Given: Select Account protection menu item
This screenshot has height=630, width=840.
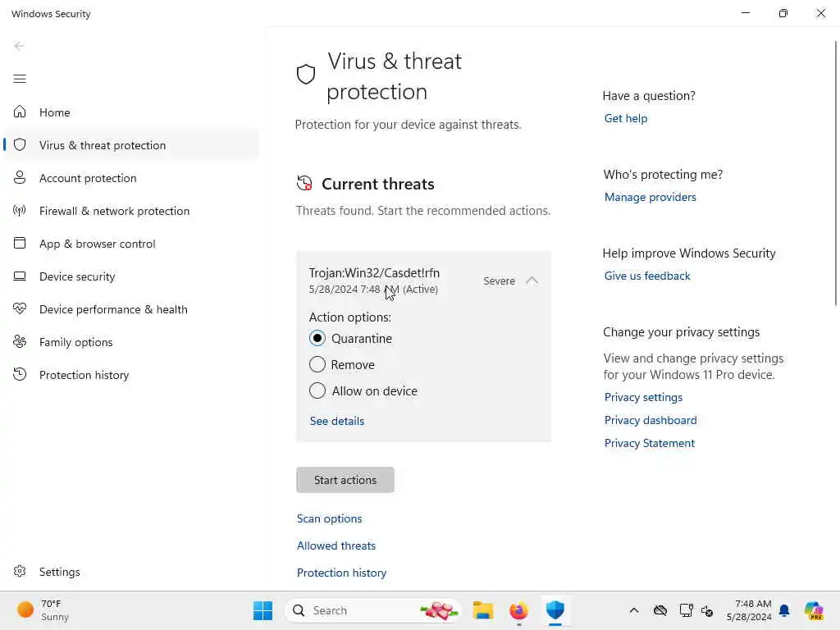Looking at the screenshot, I should click(131, 178).
